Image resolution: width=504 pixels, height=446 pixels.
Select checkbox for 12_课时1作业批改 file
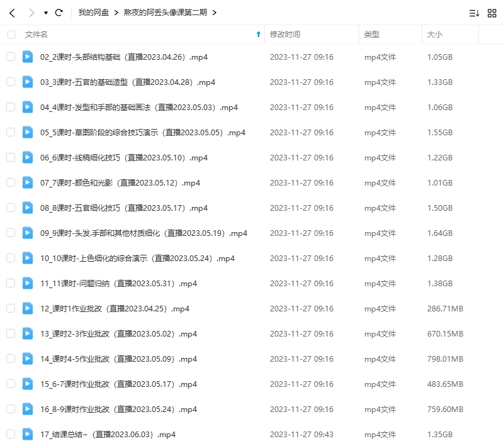coord(11,308)
